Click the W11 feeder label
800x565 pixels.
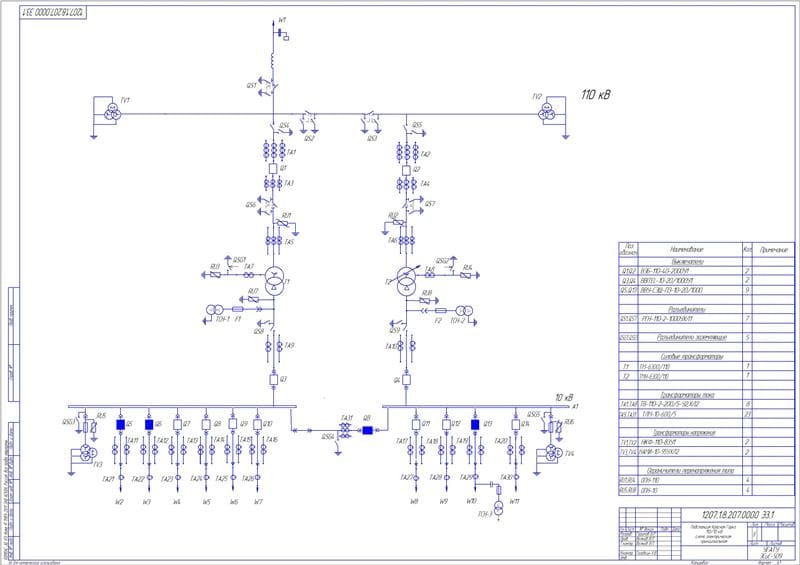[515, 502]
